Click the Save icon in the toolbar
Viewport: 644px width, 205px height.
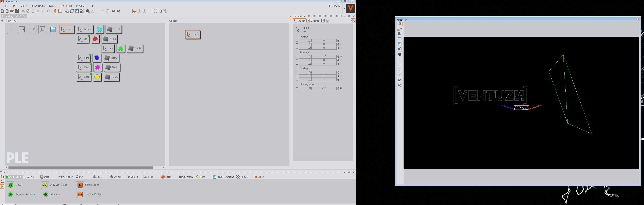(17, 11)
